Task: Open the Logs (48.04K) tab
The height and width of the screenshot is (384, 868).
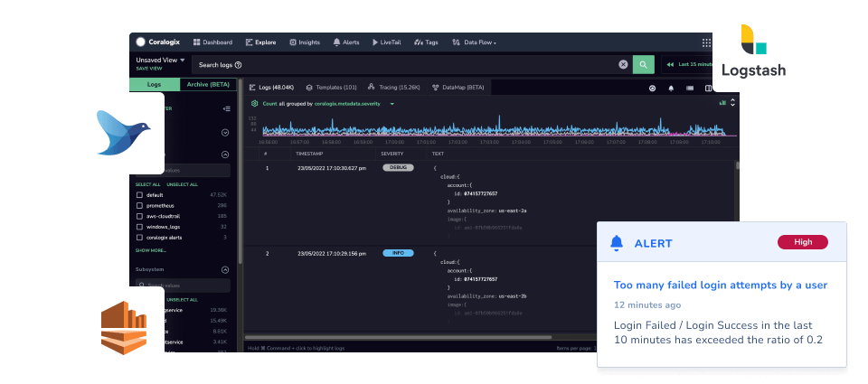Action: [272, 88]
